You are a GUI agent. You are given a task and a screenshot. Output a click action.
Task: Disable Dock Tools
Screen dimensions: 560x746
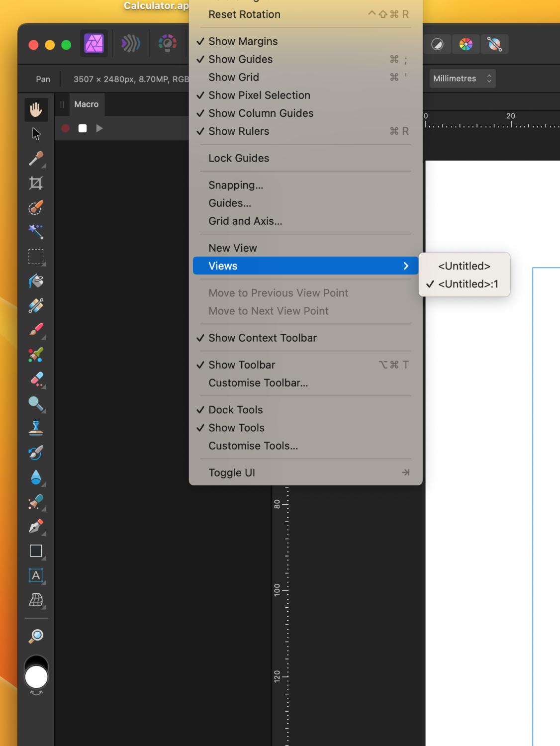(x=235, y=409)
